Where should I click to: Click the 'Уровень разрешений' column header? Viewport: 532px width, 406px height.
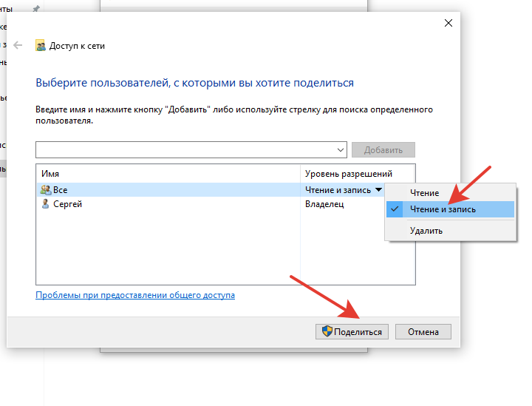[x=349, y=174]
